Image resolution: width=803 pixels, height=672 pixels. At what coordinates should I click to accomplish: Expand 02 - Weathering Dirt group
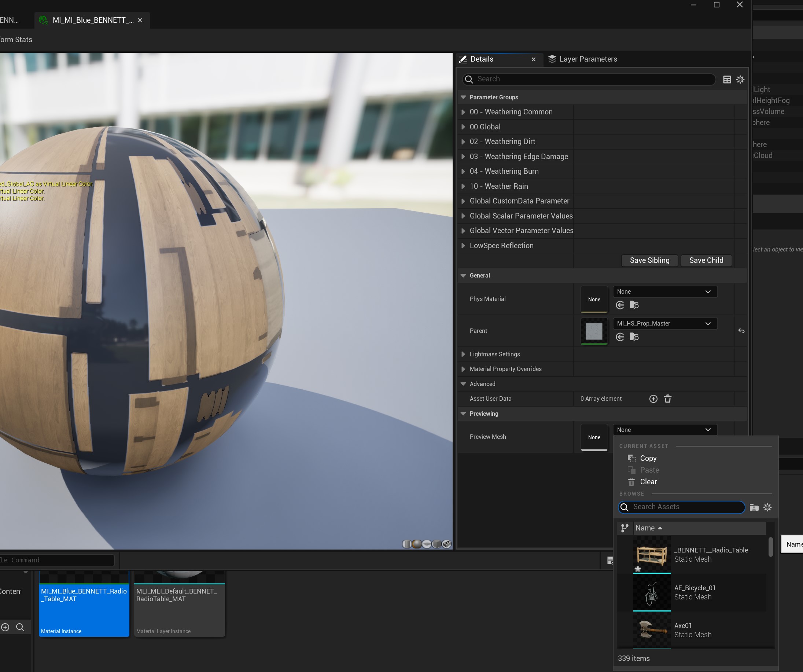(x=463, y=142)
